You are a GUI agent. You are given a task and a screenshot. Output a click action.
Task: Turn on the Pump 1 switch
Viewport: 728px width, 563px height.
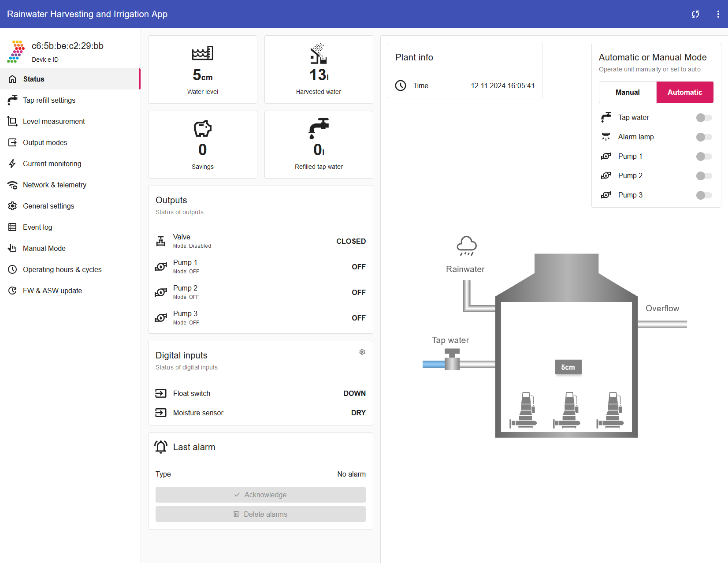(x=704, y=157)
